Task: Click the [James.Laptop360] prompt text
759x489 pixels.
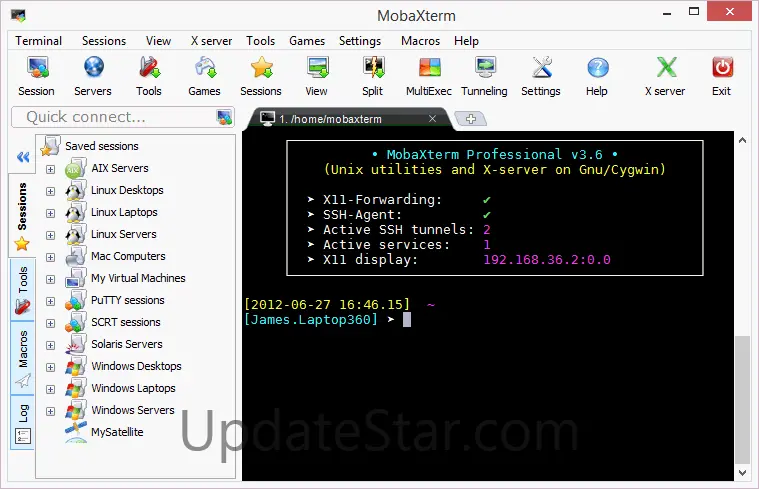Action: click(311, 320)
